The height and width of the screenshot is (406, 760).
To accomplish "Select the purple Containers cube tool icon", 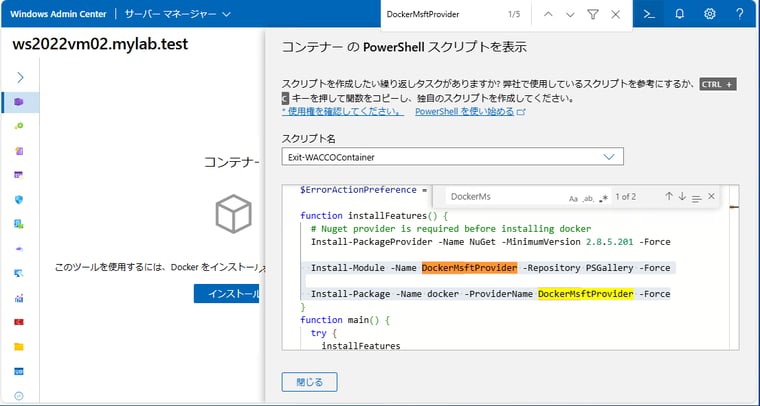I will click(19, 102).
